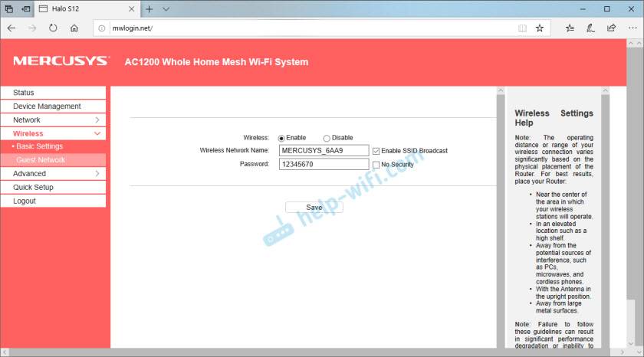Expand the Network menu chevron

[x=97, y=120]
